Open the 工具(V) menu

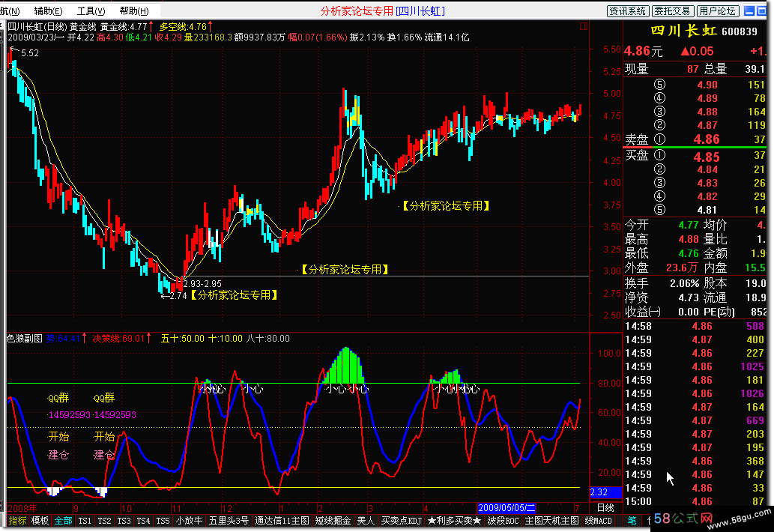click(x=91, y=10)
